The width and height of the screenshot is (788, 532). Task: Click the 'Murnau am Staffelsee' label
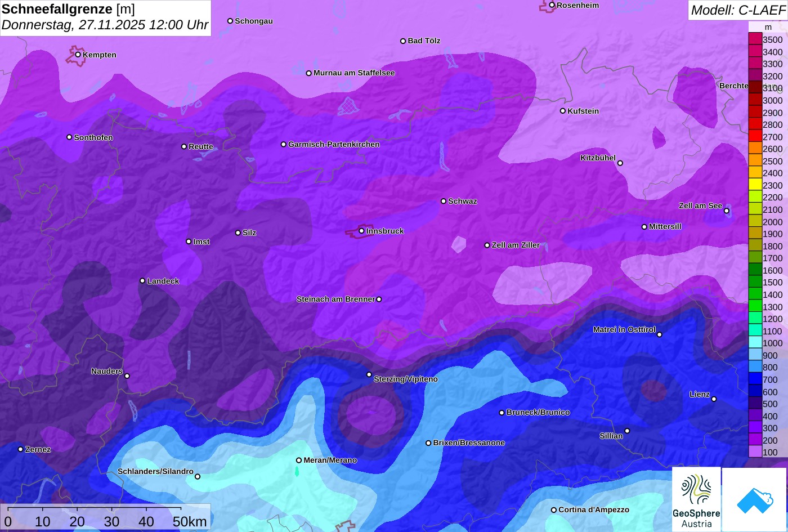[354, 73]
